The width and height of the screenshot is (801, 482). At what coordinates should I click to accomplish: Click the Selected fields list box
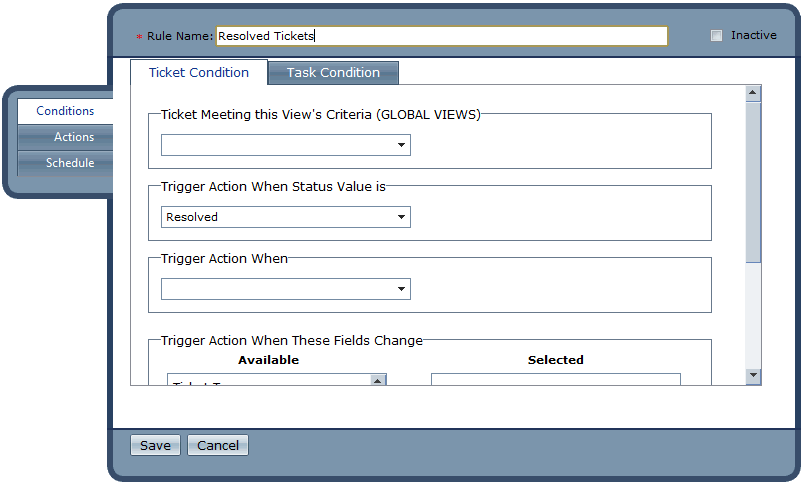[555, 380]
